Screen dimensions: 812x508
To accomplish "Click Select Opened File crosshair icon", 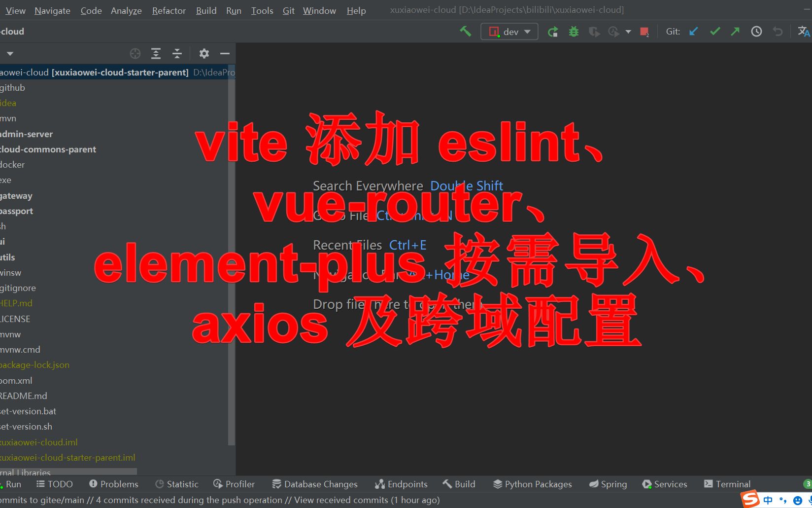I will 135,53.
